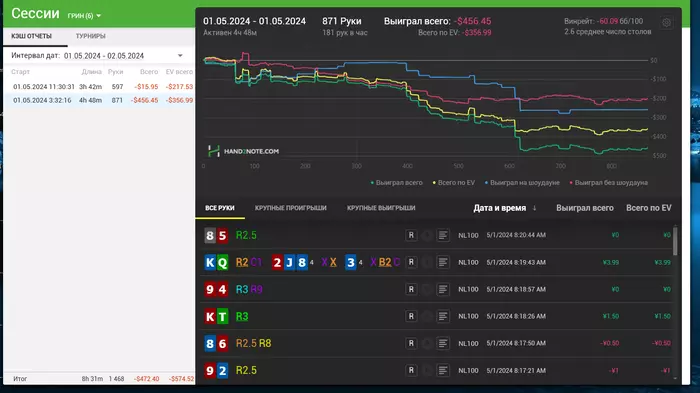Click the ¥3.99 winnings in K Q row
Viewport: 700px width, 393px height.
610,262
